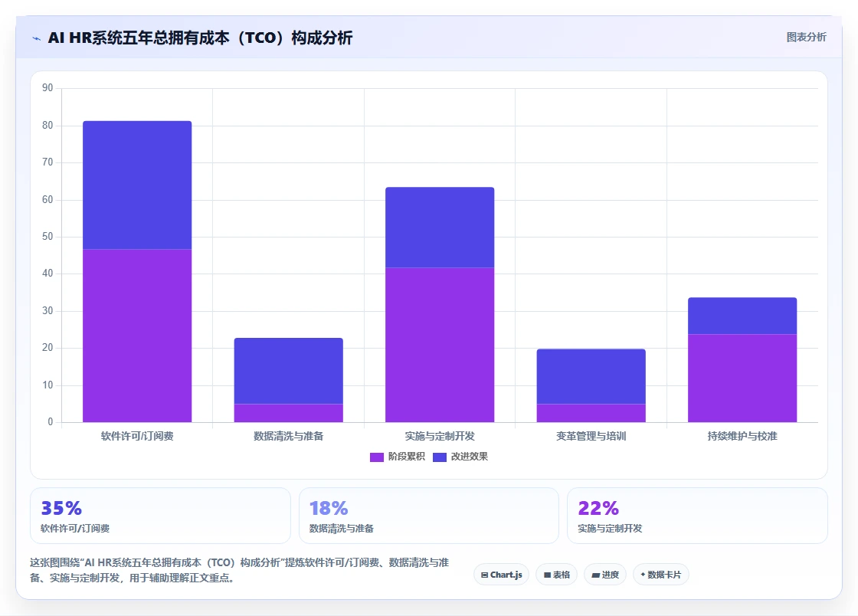Click the blue segment of 软件许可/订阅费 bar

(137, 185)
